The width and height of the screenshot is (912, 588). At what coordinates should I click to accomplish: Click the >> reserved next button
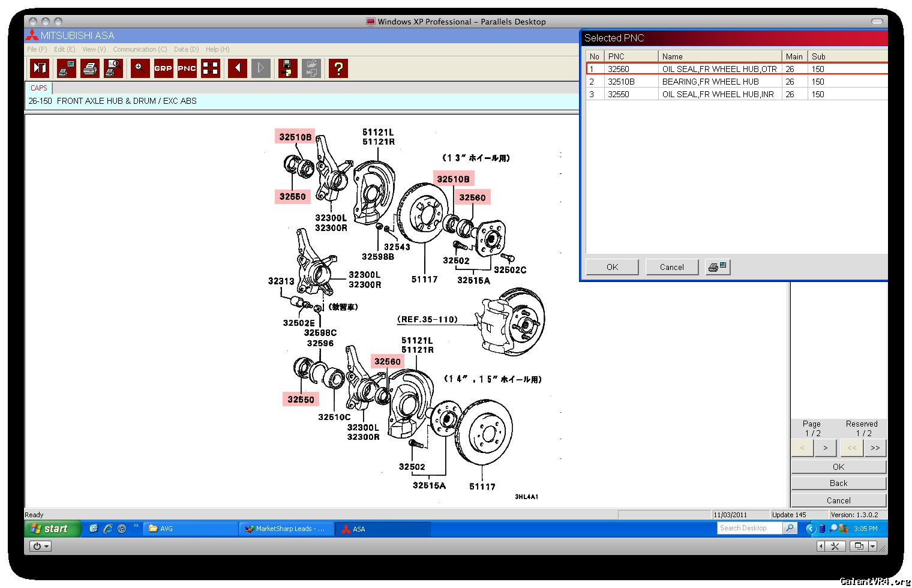point(875,448)
